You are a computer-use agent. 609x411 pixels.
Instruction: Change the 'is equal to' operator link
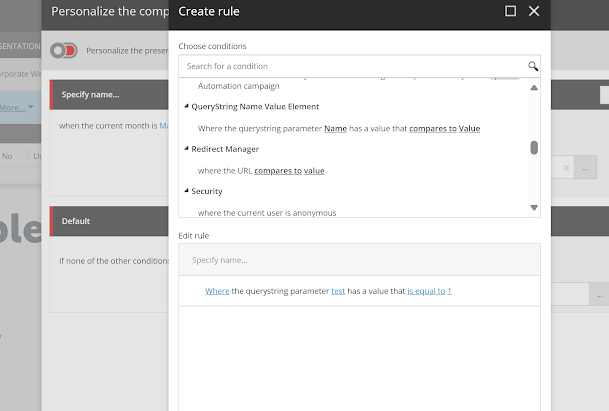point(426,291)
